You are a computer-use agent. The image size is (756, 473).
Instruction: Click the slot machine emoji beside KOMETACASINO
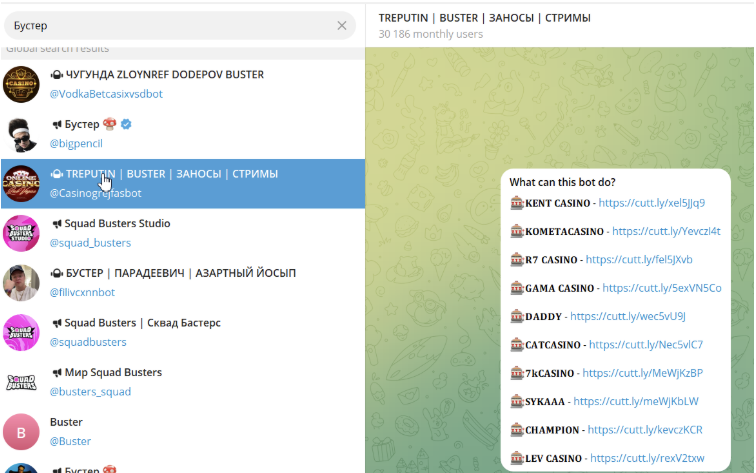point(517,231)
